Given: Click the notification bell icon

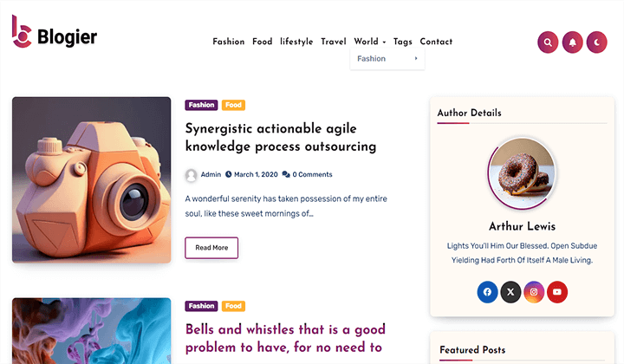Looking at the screenshot, I should [x=572, y=42].
